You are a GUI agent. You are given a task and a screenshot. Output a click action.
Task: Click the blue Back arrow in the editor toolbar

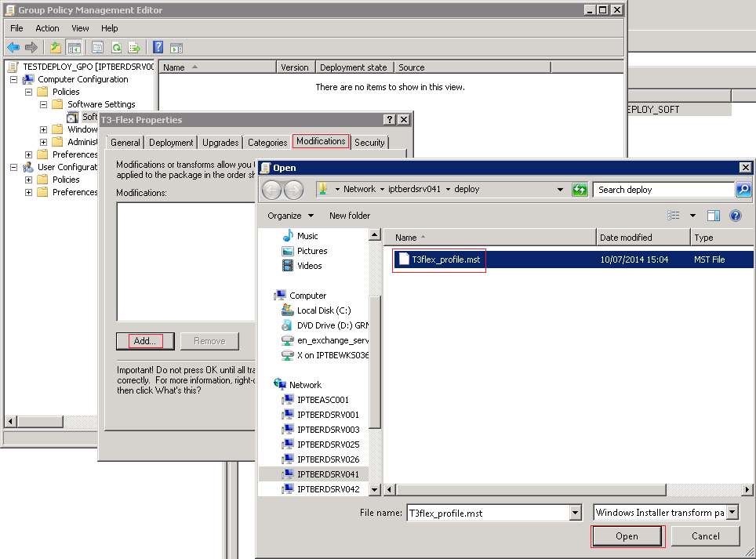(13, 47)
